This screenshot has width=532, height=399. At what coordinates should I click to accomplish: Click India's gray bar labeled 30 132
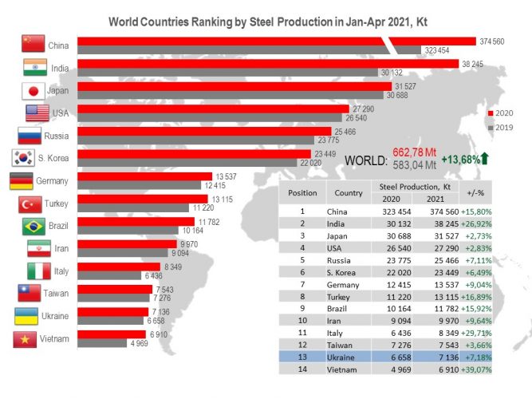click(x=227, y=73)
